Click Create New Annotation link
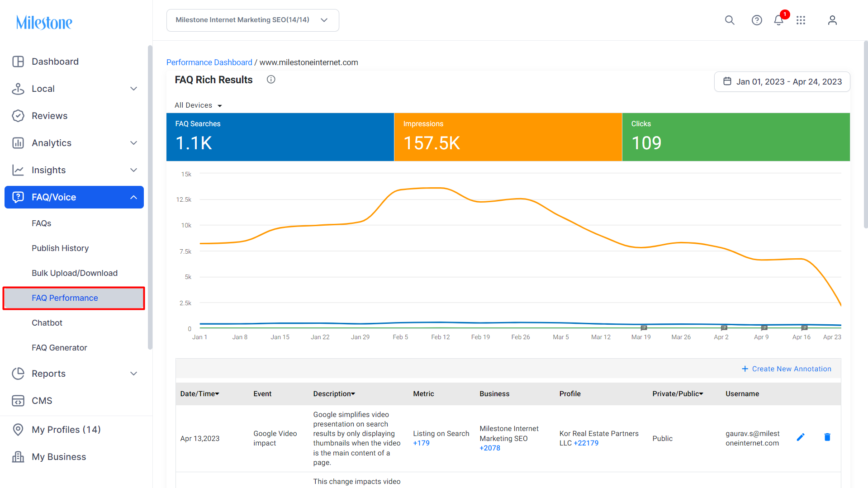 pyautogui.click(x=786, y=369)
